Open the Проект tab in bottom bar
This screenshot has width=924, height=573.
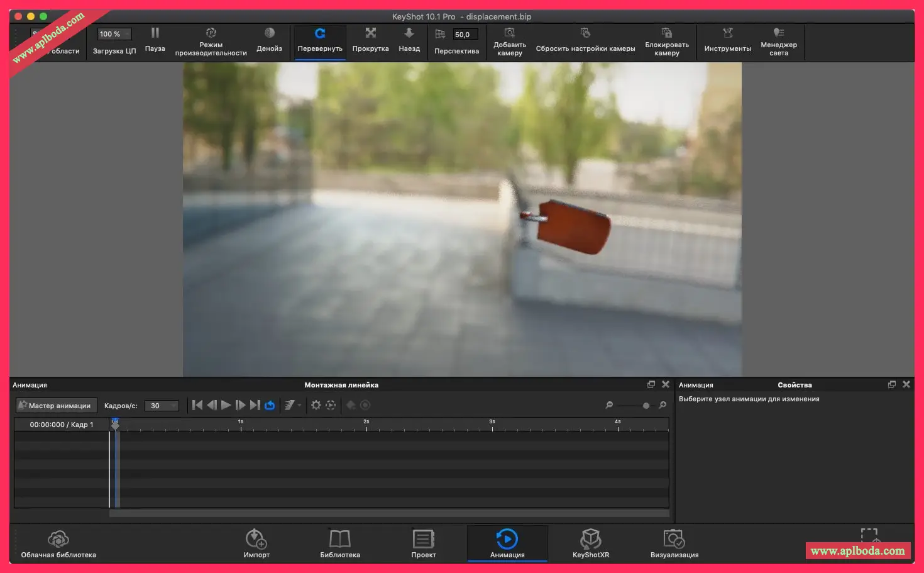pyautogui.click(x=423, y=540)
